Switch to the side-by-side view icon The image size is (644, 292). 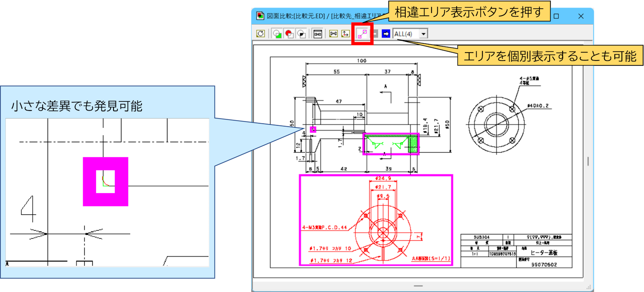pos(318,34)
